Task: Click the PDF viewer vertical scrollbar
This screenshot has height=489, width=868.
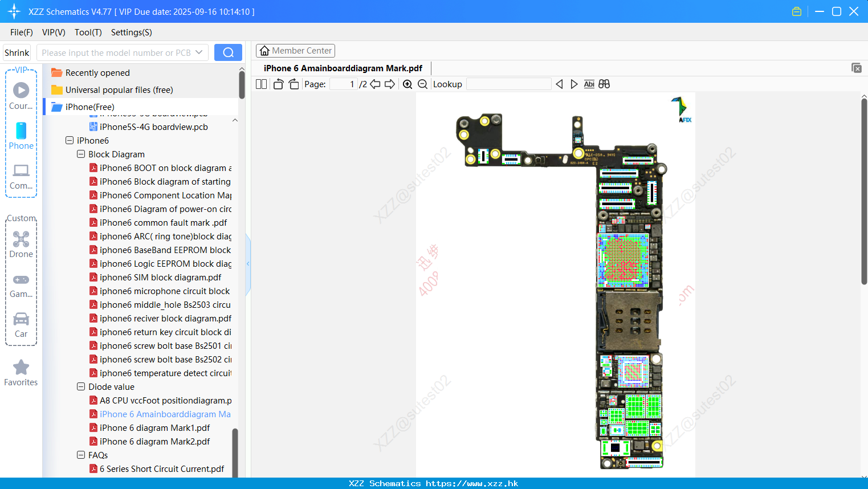Action: tap(864, 191)
